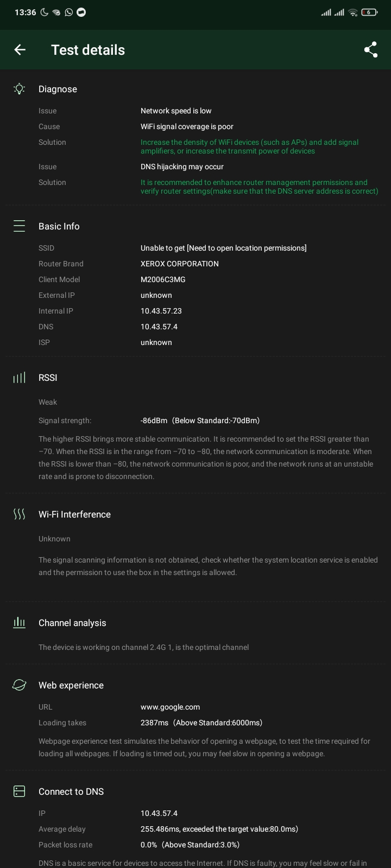Tap the Internal IP 10.43.57.23 value

point(161,311)
